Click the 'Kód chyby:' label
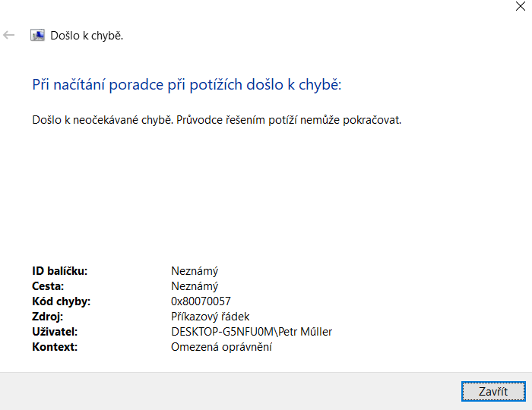Image resolution: width=532 pixels, height=410 pixels. [x=61, y=301]
